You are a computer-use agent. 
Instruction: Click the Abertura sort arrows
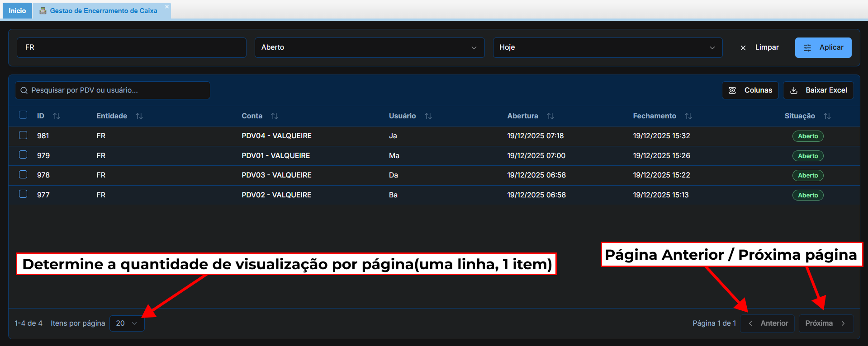tap(550, 116)
